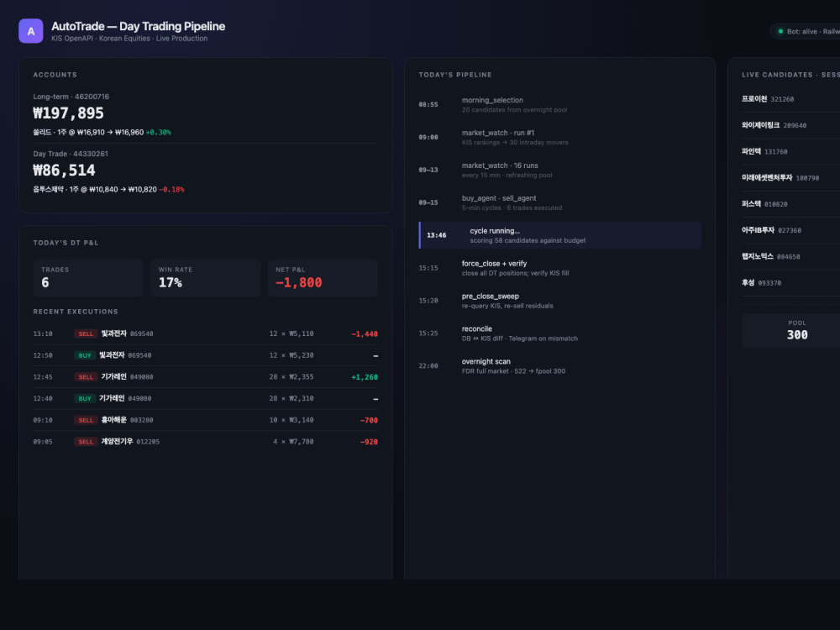Click the Trades 6 stat card
This screenshot has width=840, height=630.
coord(88,277)
